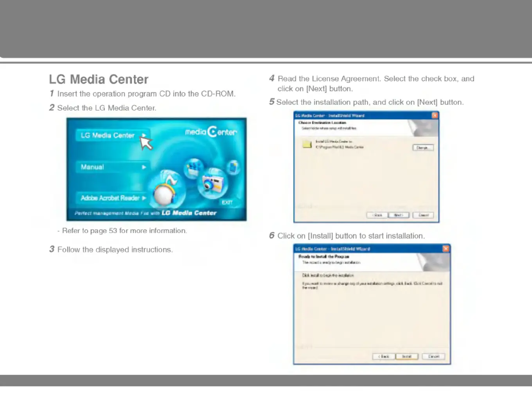The image size is (532, 413).
Task: Click 'Click on [Install] button to start' step text
Action: click(x=351, y=236)
